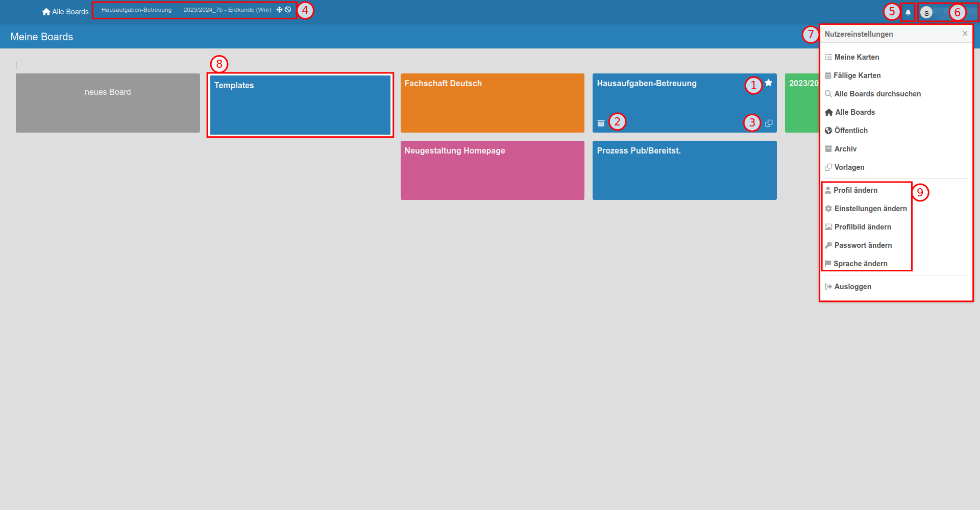
Task: Click the four-arrow move icon in header
Action: tap(279, 10)
